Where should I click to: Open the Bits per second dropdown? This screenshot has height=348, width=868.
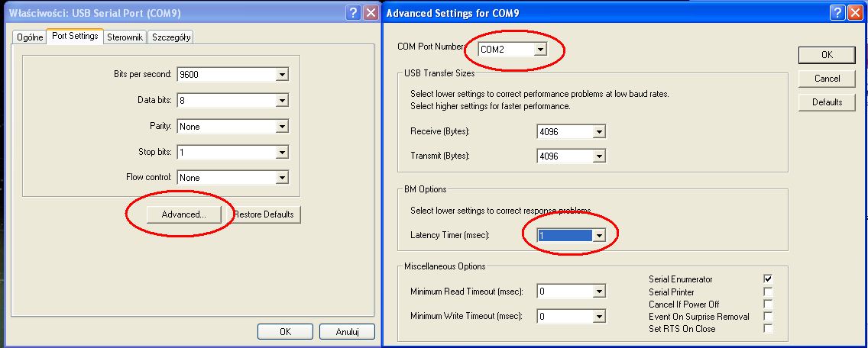(281, 75)
